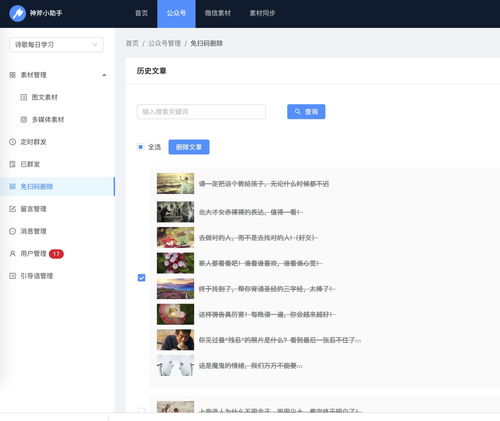This screenshot has height=421, width=500.
Task: Click the 定时群发 clock icon
Action: tap(12, 142)
